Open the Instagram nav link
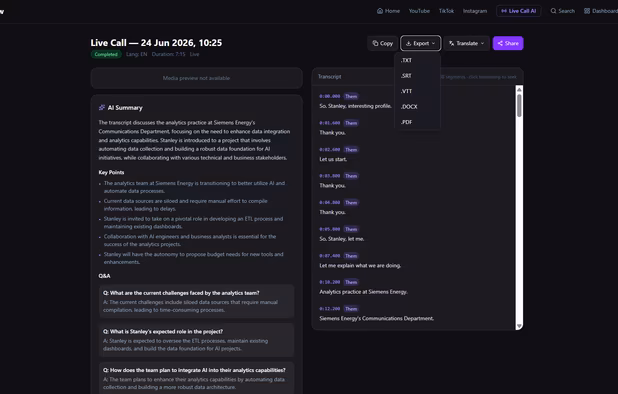The height and width of the screenshot is (394, 618). point(475,11)
